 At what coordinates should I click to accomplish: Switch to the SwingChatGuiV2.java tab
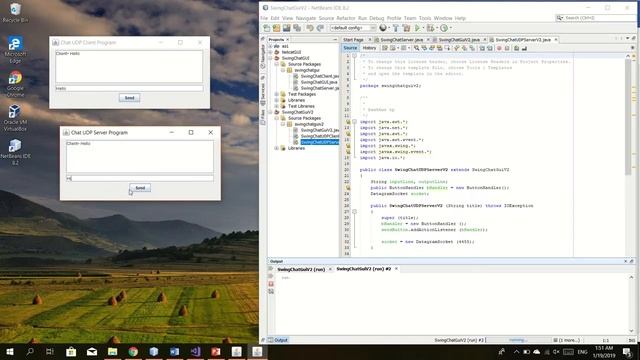coord(459,40)
